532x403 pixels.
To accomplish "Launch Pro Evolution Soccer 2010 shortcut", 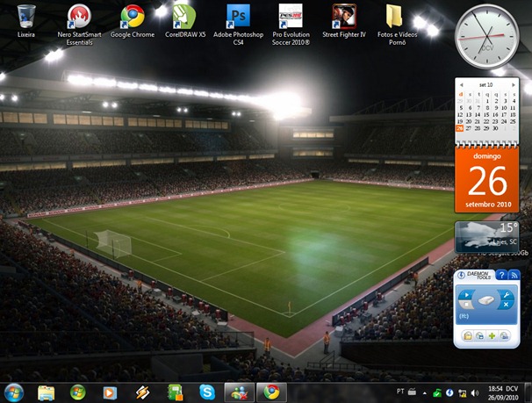I will tap(291, 25).
